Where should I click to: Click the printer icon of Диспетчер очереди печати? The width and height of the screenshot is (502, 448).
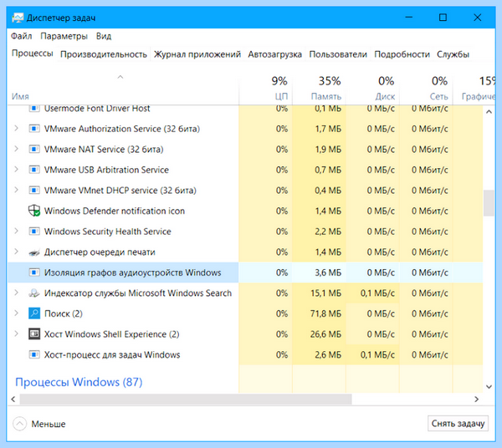click(x=34, y=252)
